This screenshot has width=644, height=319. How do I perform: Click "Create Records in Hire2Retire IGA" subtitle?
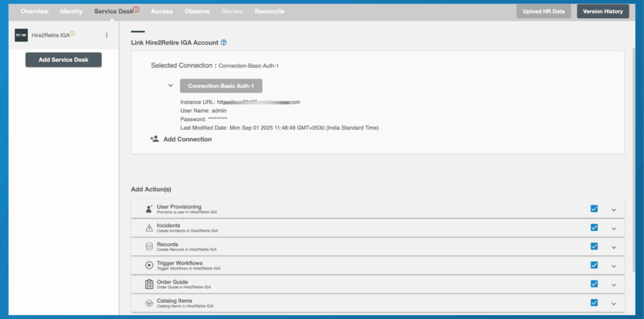pyautogui.click(x=186, y=250)
